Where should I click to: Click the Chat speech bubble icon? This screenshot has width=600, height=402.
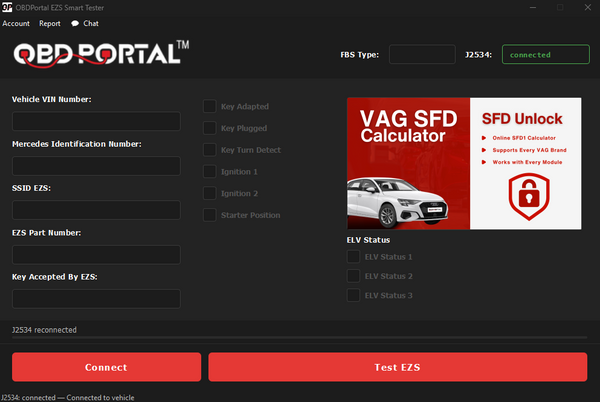pyautogui.click(x=75, y=23)
